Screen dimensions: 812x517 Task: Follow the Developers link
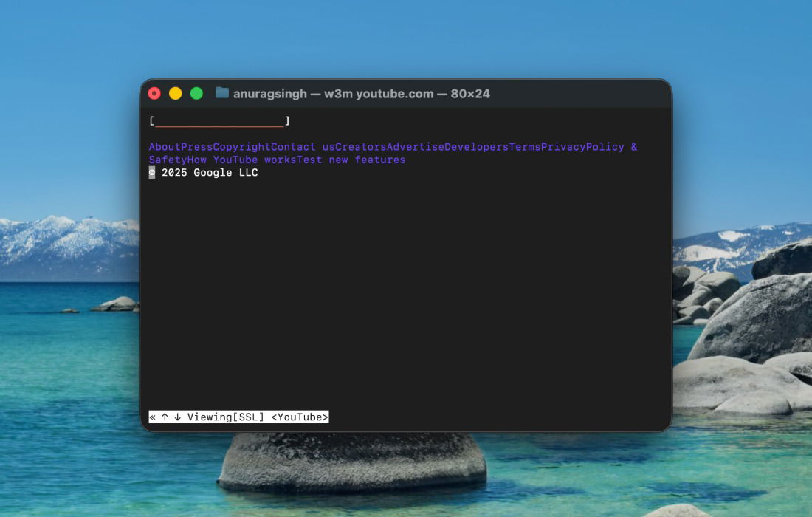tap(476, 147)
